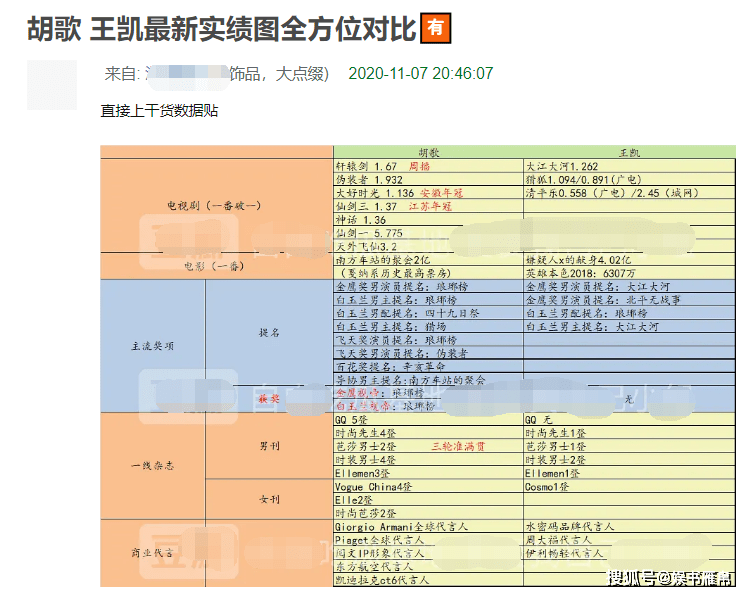747x596 pixels.
Task: Click the '胡歌' column header
Action: tap(428, 152)
